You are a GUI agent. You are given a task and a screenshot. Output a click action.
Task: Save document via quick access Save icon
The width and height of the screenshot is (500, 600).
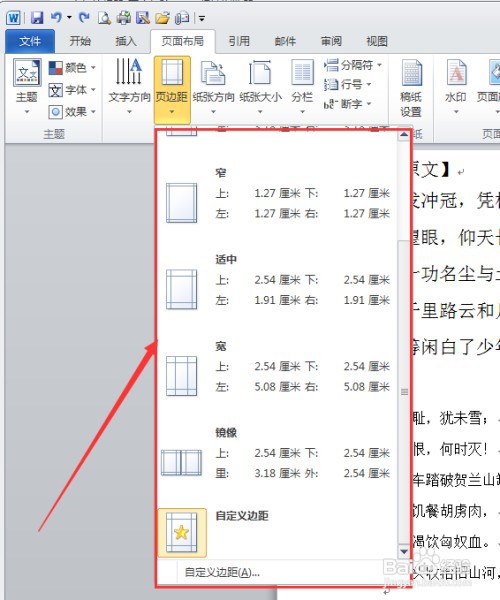pos(37,18)
